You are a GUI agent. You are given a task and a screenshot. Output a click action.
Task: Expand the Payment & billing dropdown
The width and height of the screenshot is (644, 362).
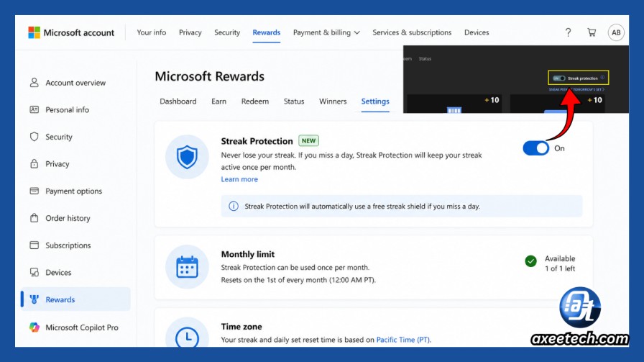[x=326, y=32]
